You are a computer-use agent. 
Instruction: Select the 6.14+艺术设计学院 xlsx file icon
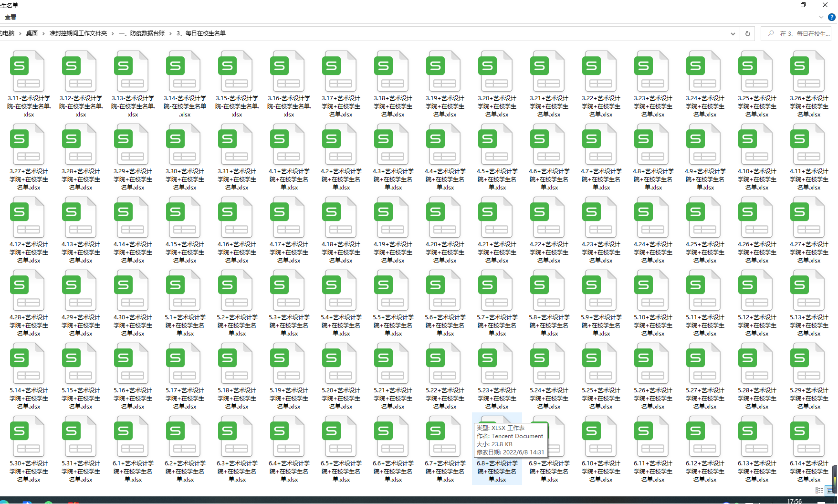pos(808,437)
